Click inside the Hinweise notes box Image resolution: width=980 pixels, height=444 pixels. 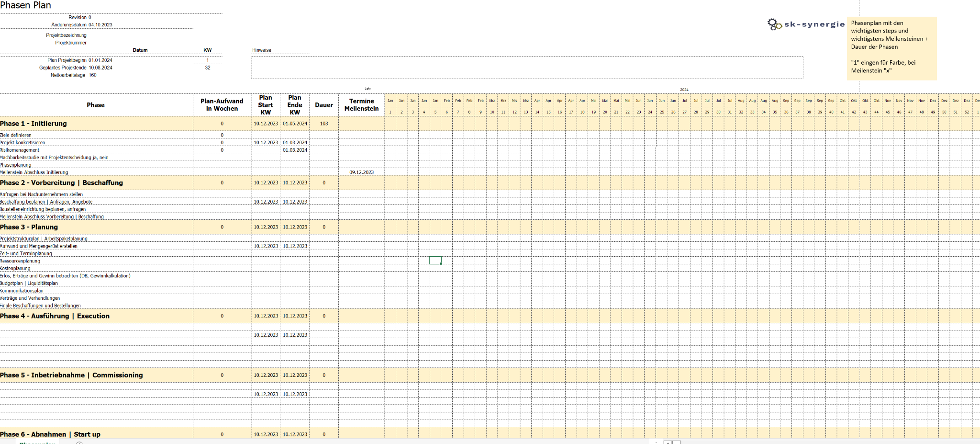coord(527,68)
